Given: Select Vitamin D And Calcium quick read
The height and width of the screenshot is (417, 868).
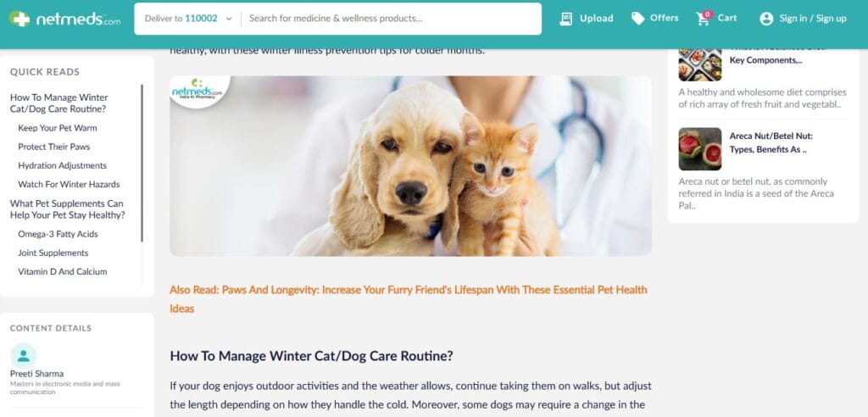Looking at the screenshot, I should tap(63, 272).
